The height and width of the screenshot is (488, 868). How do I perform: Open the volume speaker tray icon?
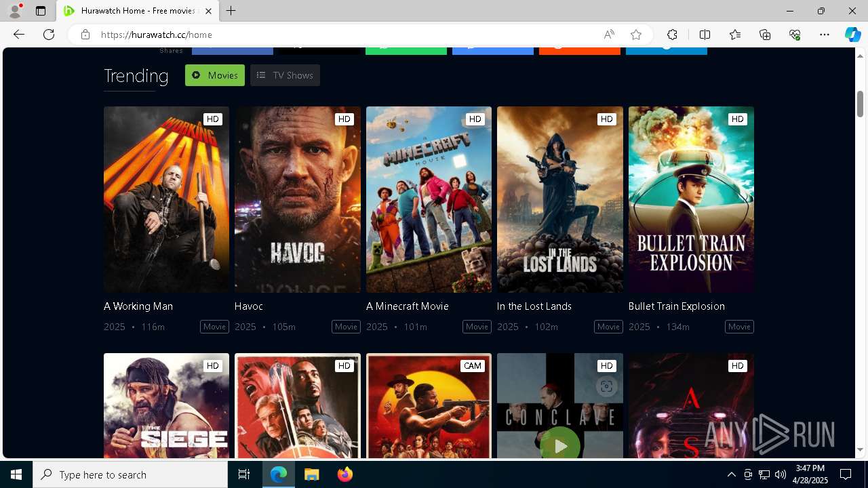[x=780, y=474]
